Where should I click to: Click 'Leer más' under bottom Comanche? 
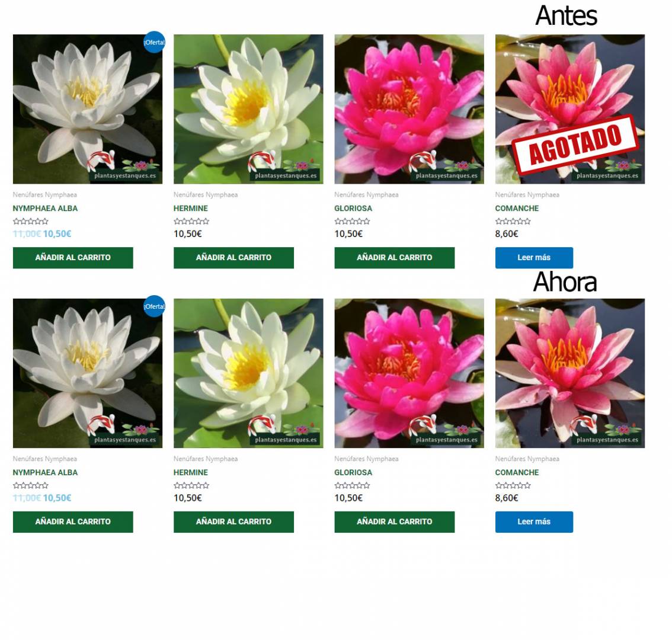[x=534, y=521]
